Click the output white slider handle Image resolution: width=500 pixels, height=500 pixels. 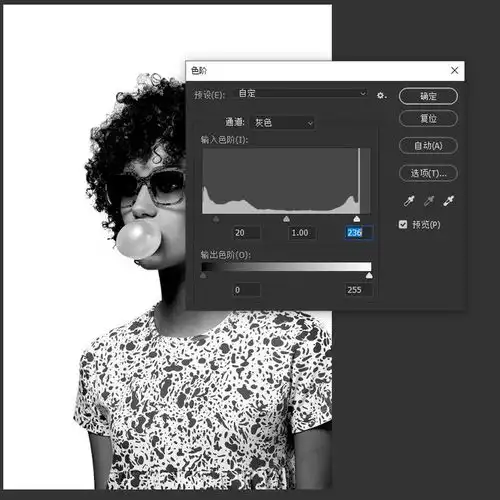pyautogui.click(x=369, y=275)
